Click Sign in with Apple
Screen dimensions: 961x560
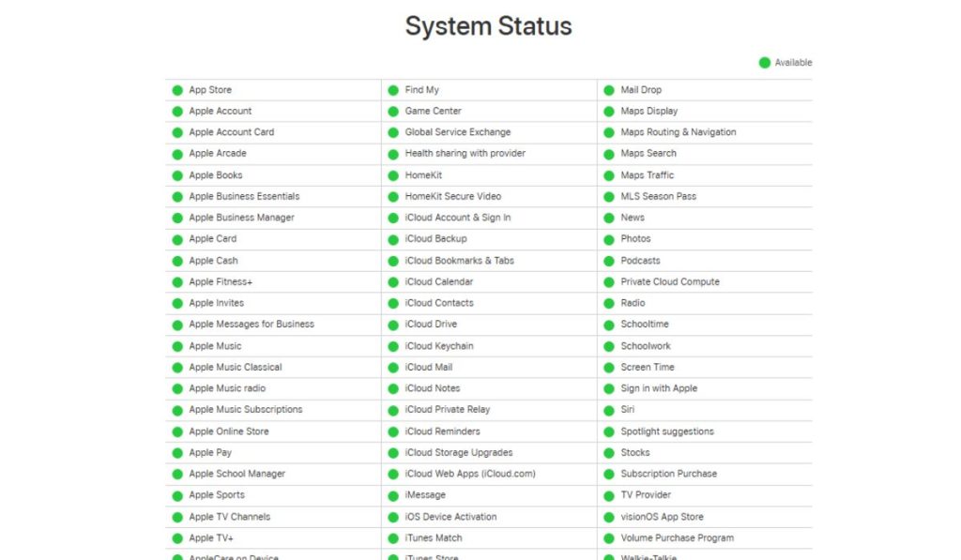(x=659, y=388)
